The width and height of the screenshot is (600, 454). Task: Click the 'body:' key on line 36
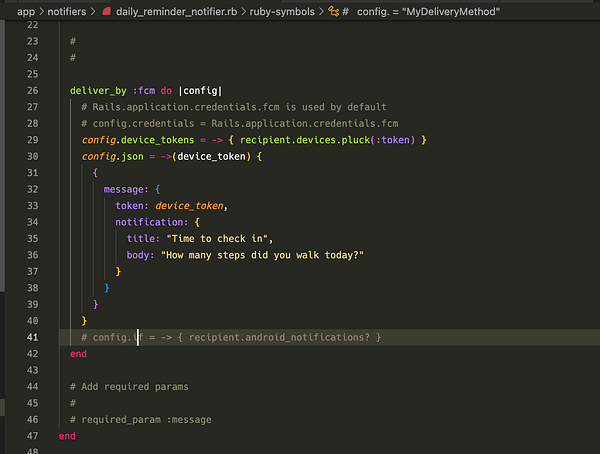140,255
